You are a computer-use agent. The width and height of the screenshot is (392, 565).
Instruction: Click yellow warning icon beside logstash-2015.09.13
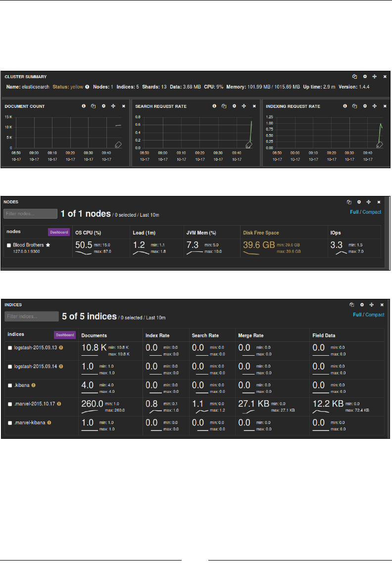(61, 347)
